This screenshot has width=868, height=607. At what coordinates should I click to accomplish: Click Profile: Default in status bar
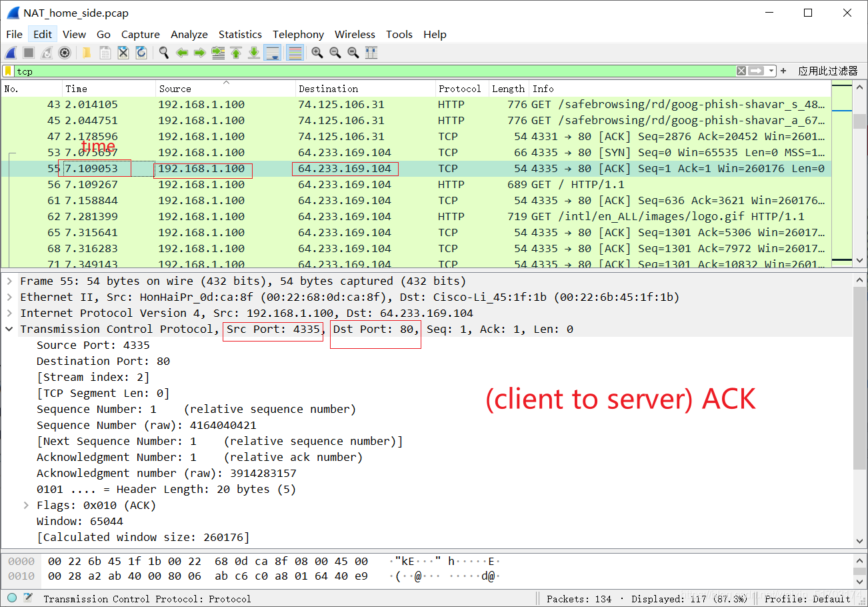coord(807,598)
